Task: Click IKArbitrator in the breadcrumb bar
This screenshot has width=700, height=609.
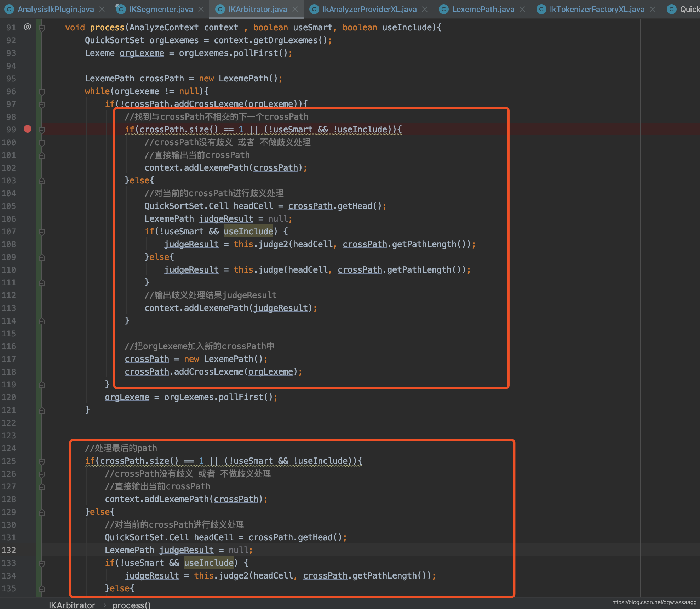Action: pyautogui.click(x=72, y=605)
